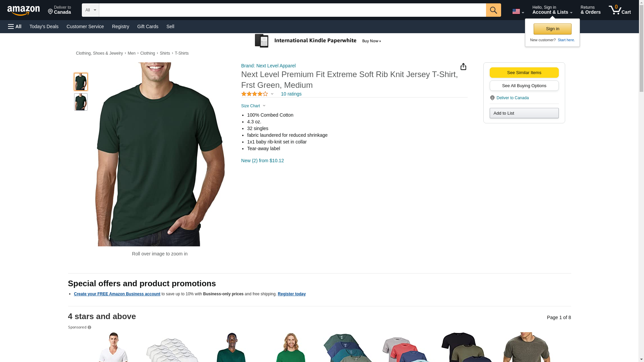Open Gift Cards navigation item
This screenshot has width=644, height=362.
(148, 26)
